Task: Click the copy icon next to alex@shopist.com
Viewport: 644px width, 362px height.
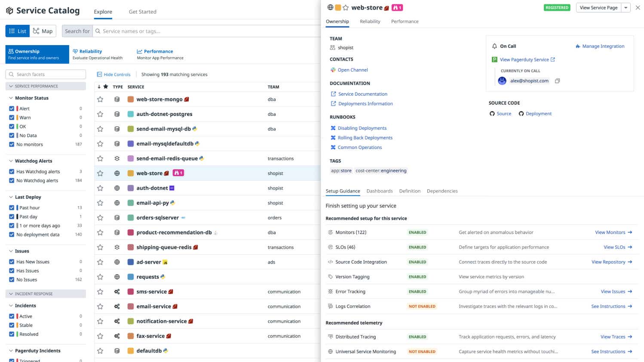Action: click(557, 81)
